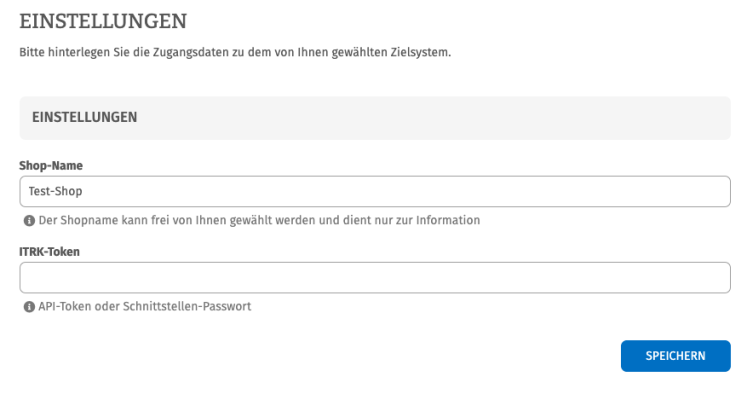Click the 'Bitte hinterlegen Sie' description sentence
The width and height of the screenshot is (747, 394).
click(235, 52)
